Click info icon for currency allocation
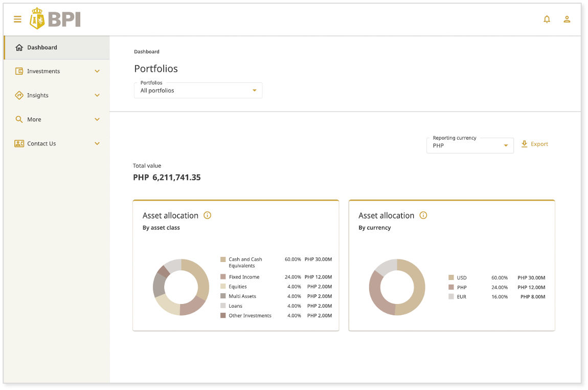588x390 pixels. tap(423, 215)
